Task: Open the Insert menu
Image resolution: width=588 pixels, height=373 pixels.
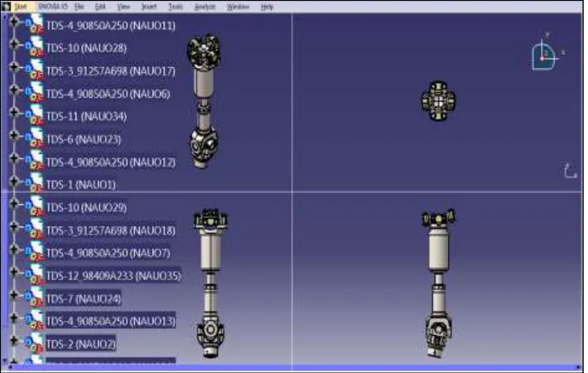Action: (149, 7)
